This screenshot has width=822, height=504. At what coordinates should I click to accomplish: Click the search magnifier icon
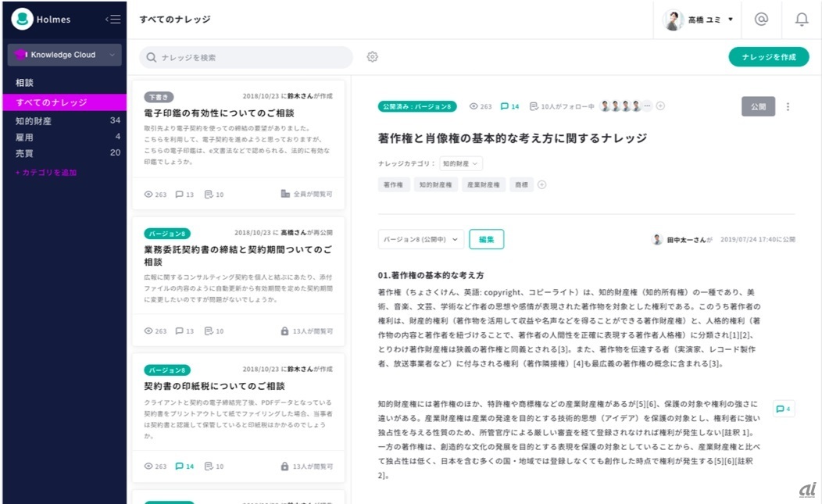pyautogui.click(x=152, y=57)
